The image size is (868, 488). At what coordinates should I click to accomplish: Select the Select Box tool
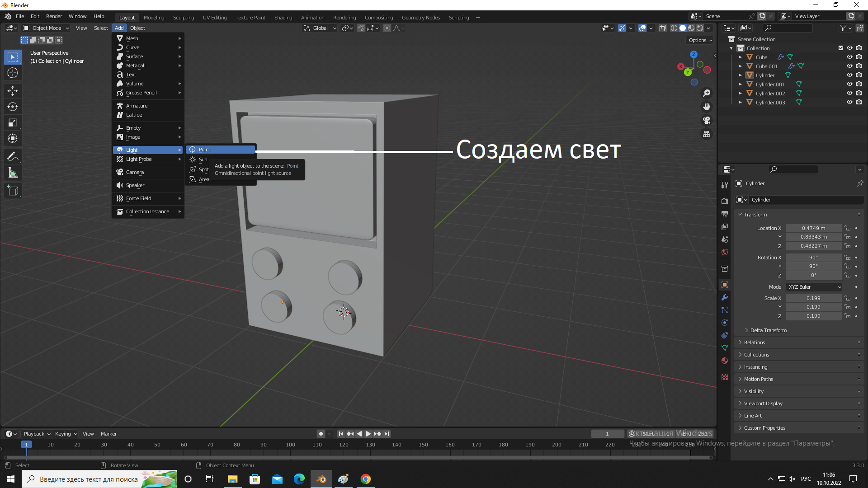click(x=13, y=57)
